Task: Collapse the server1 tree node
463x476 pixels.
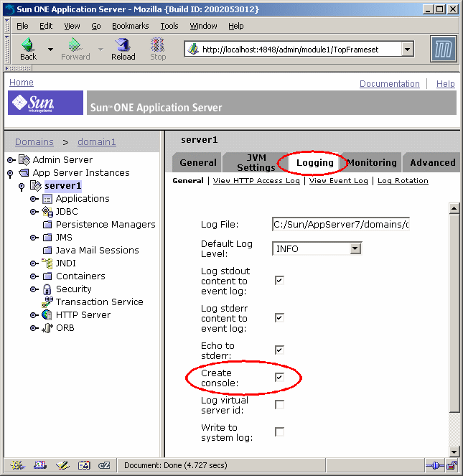Action: pos(22,187)
